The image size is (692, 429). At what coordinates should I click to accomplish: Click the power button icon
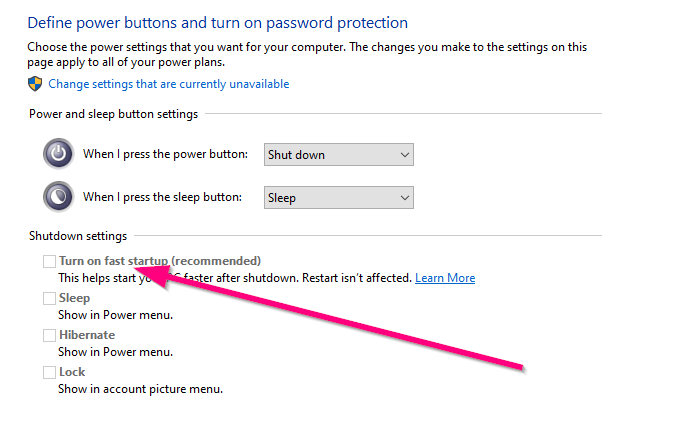pos(58,154)
